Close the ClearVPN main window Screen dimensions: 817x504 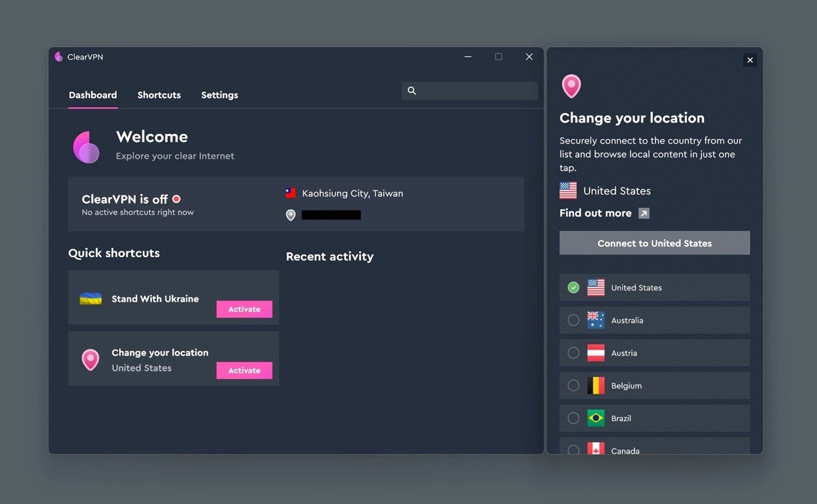click(529, 57)
